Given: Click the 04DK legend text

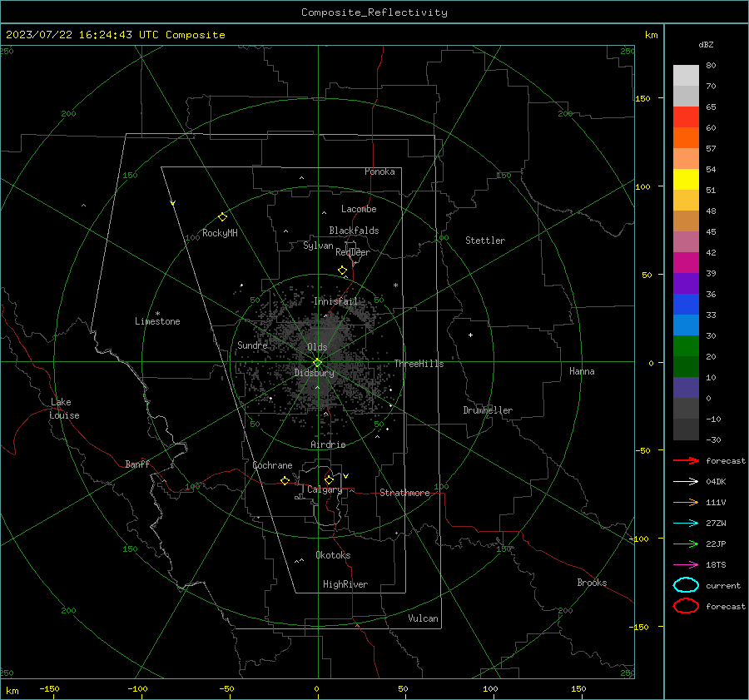Looking at the screenshot, I should (716, 482).
